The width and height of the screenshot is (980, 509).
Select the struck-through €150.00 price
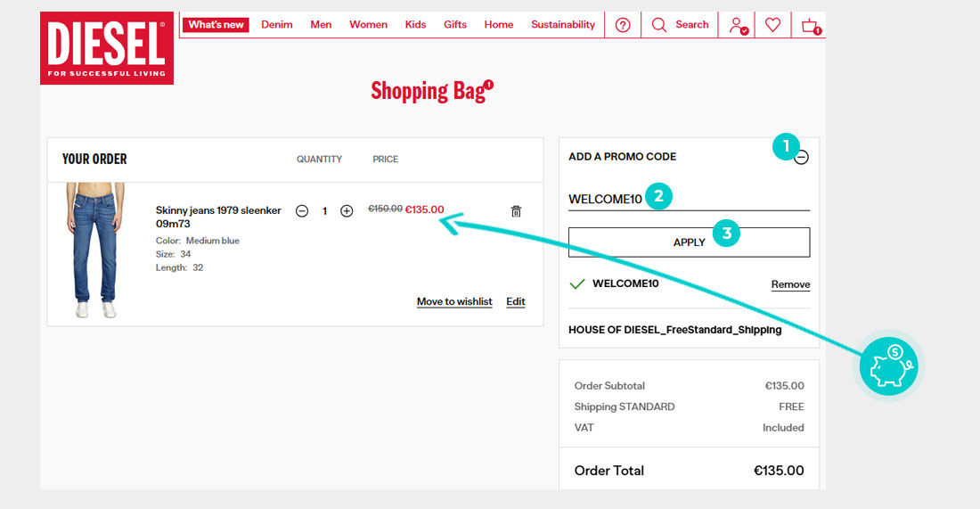pos(385,209)
